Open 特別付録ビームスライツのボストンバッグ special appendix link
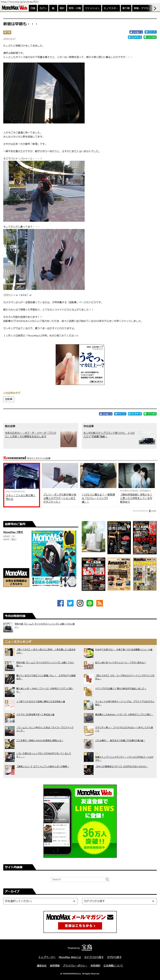This screenshot has width=160, height=980. 45,625
